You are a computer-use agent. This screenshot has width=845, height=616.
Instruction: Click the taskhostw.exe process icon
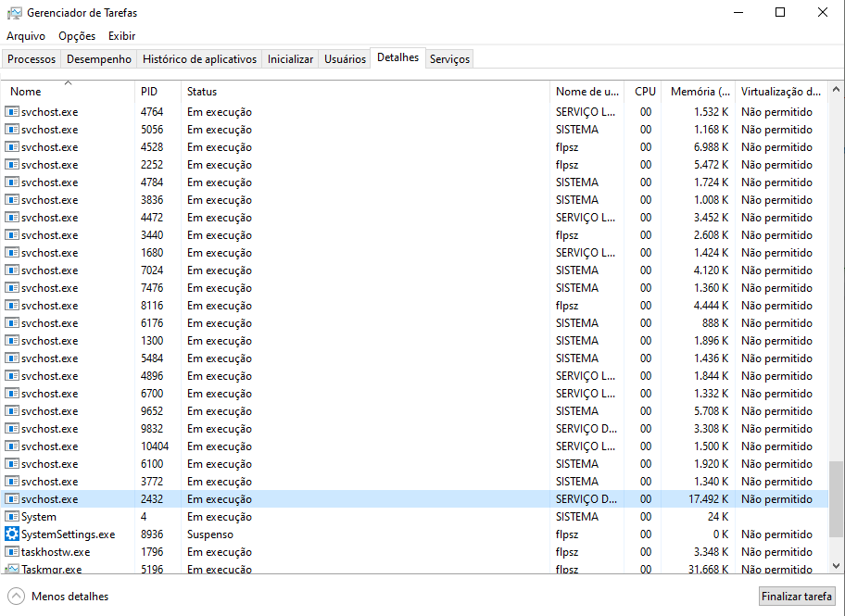pyautogui.click(x=12, y=552)
